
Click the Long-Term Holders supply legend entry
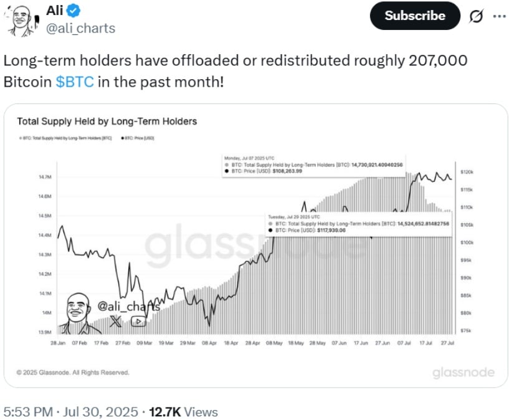[x=65, y=138]
